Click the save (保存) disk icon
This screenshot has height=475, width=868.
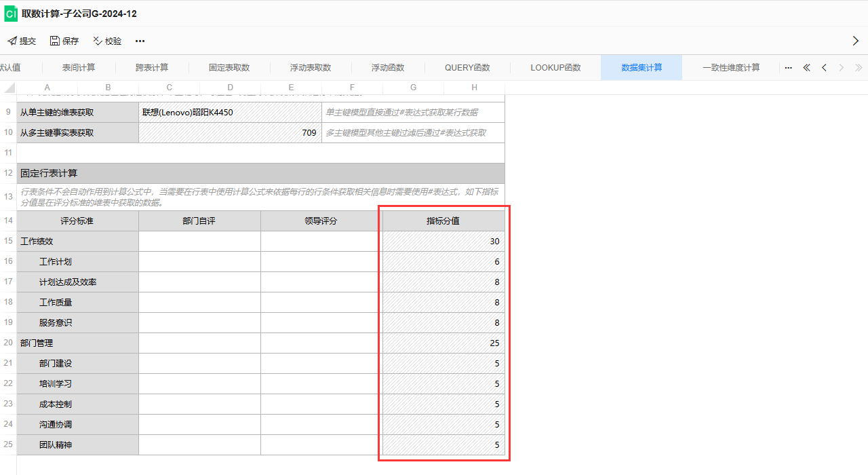55,41
